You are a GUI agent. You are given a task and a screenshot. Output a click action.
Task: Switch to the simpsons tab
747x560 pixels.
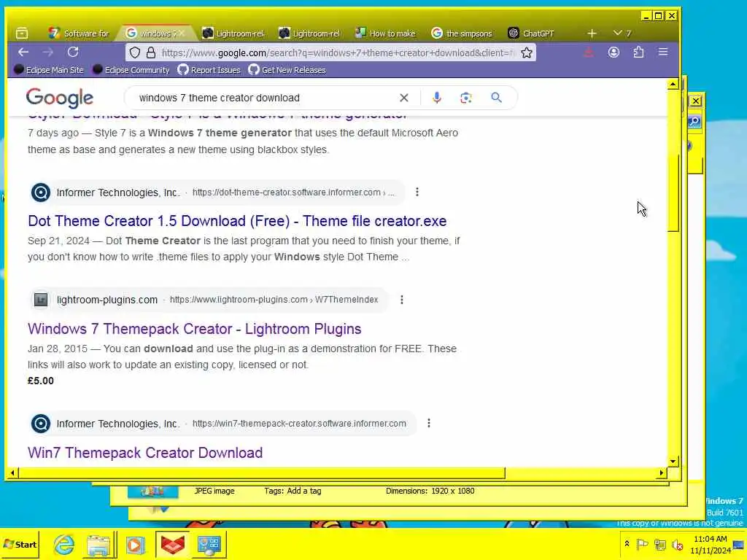pos(462,34)
